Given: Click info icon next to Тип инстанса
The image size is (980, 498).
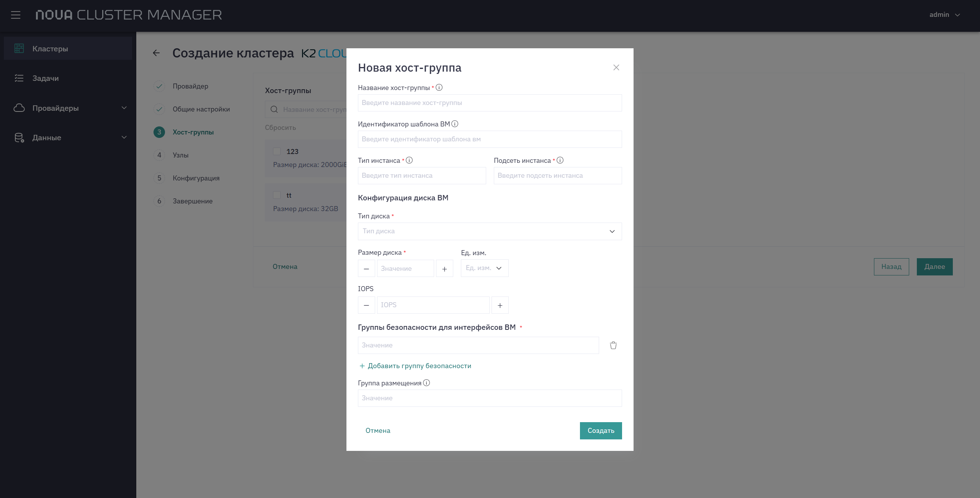Looking at the screenshot, I should (409, 160).
